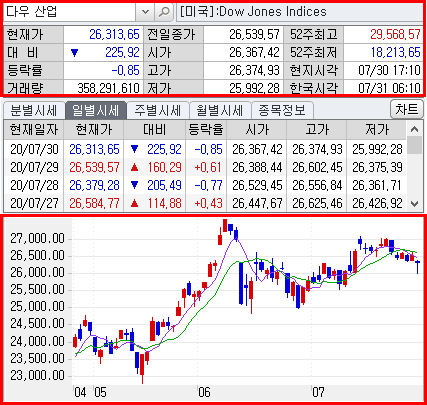427x405 pixels.
Task: Click the [미국]:Dow Jones Indices label field
Action: (300, 12)
